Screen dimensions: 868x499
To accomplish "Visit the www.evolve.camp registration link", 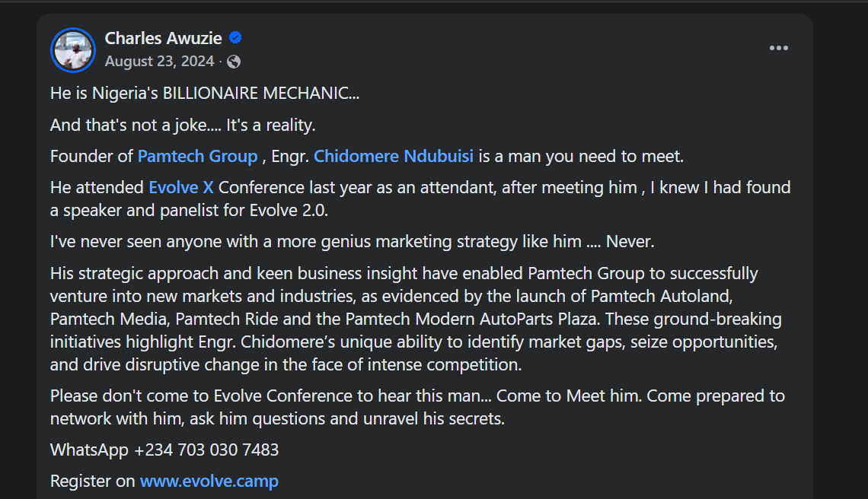I will tap(209, 481).
